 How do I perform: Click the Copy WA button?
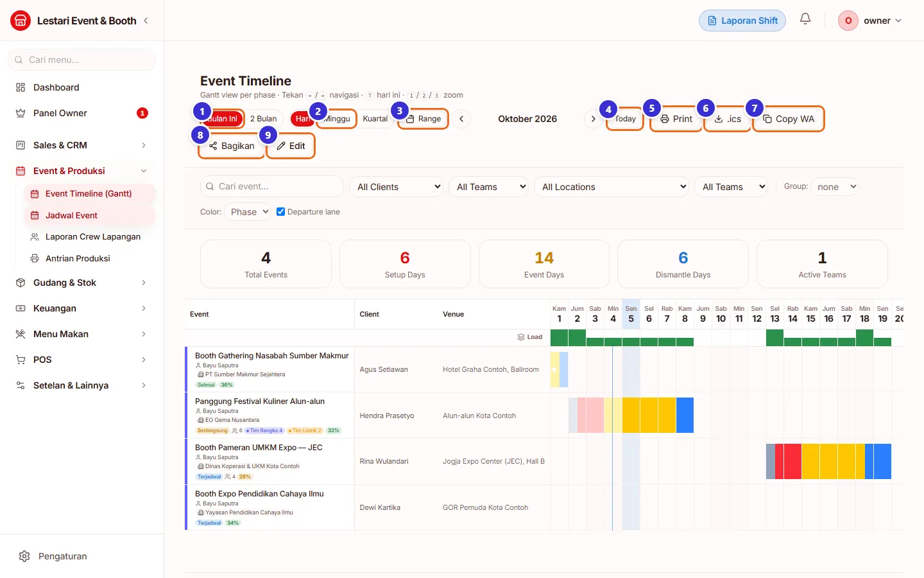point(789,119)
